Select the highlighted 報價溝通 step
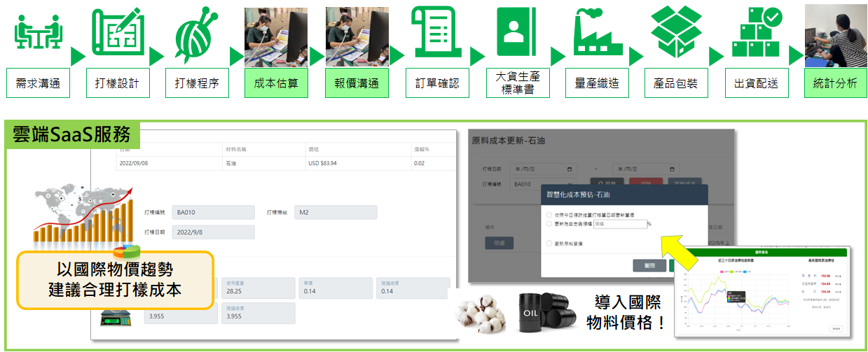 tap(357, 83)
